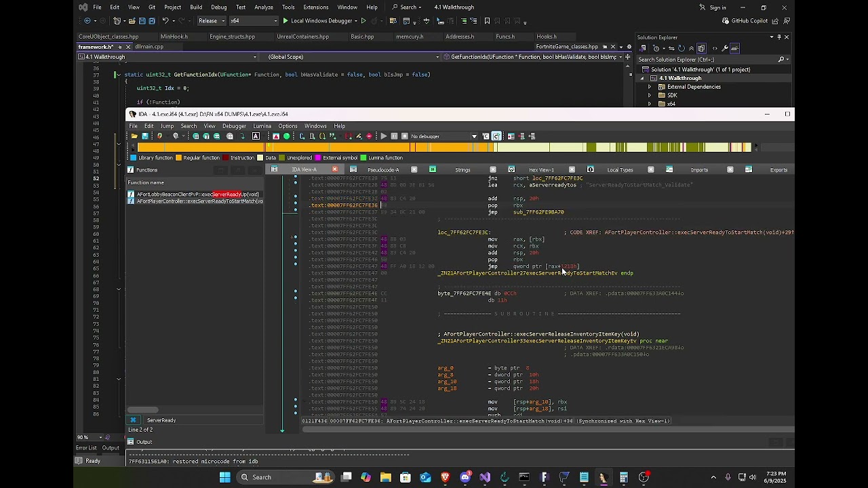The width and height of the screenshot is (868, 488).
Task: Start Local Windows Debugger in Visual Studio
Action: [318, 20]
